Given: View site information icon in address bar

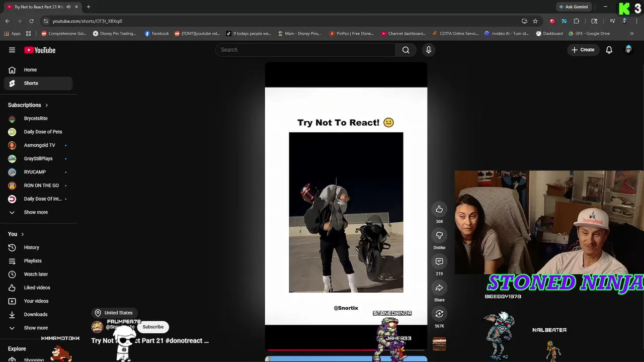Looking at the screenshot, I should click(46, 21).
